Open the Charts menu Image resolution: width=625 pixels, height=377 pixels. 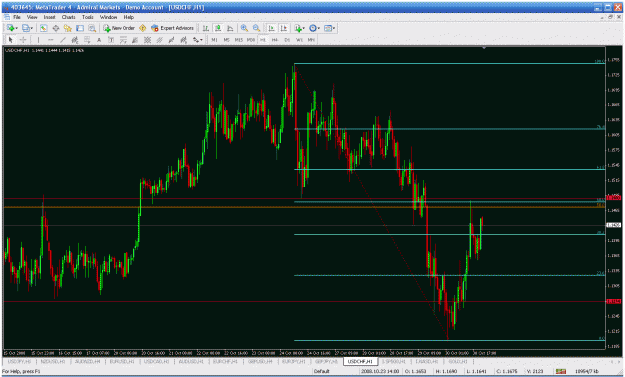(x=69, y=17)
